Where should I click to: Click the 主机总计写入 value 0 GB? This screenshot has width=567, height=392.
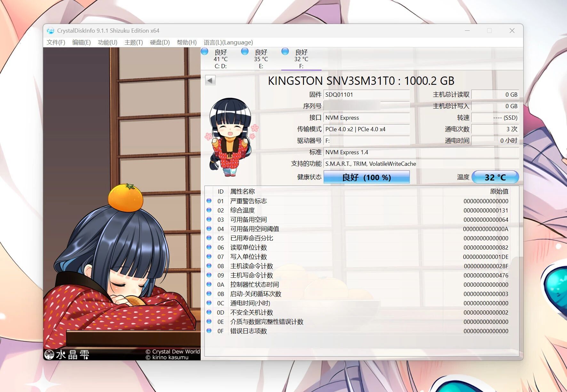click(x=495, y=106)
